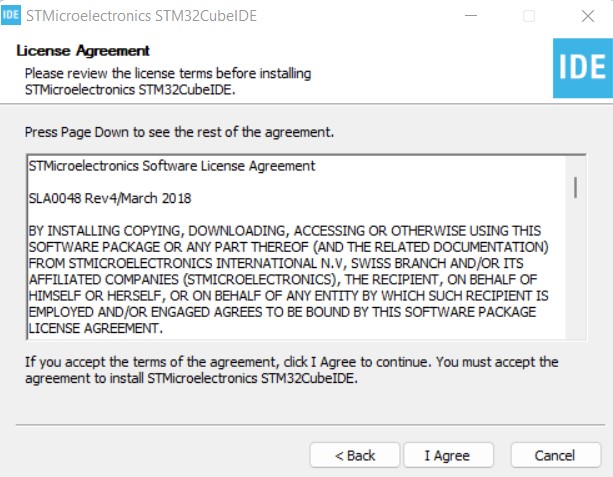Close the installer window with X
613x477 pixels.
[587, 16]
